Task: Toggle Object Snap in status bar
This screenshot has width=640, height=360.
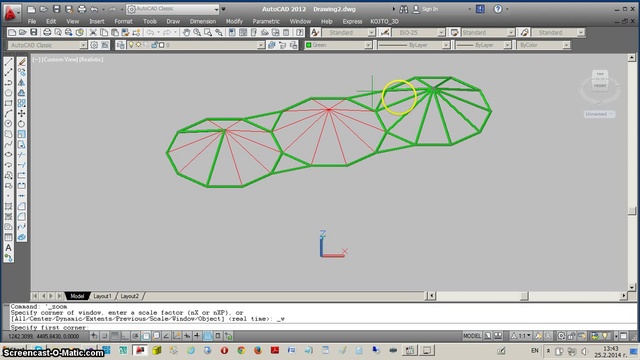Action: tap(146, 336)
